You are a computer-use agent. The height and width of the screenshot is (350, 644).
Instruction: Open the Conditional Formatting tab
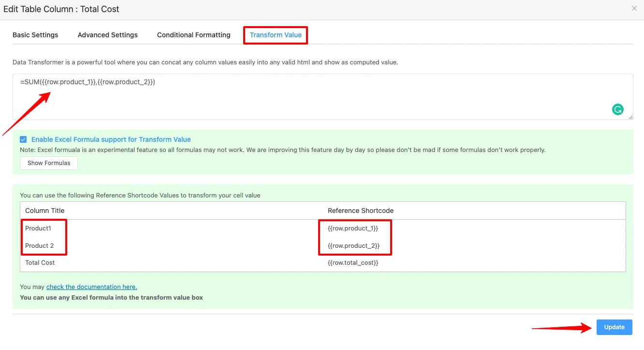point(193,35)
